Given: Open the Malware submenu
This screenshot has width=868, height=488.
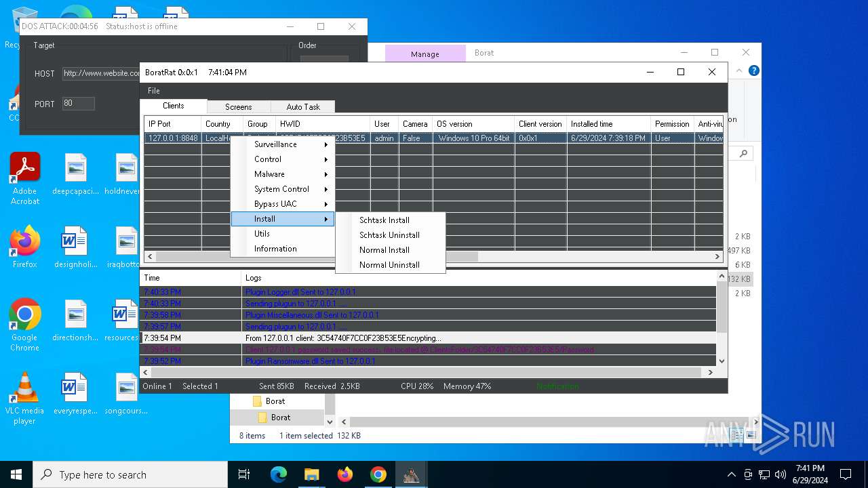Looking at the screenshot, I should coord(283,174).
